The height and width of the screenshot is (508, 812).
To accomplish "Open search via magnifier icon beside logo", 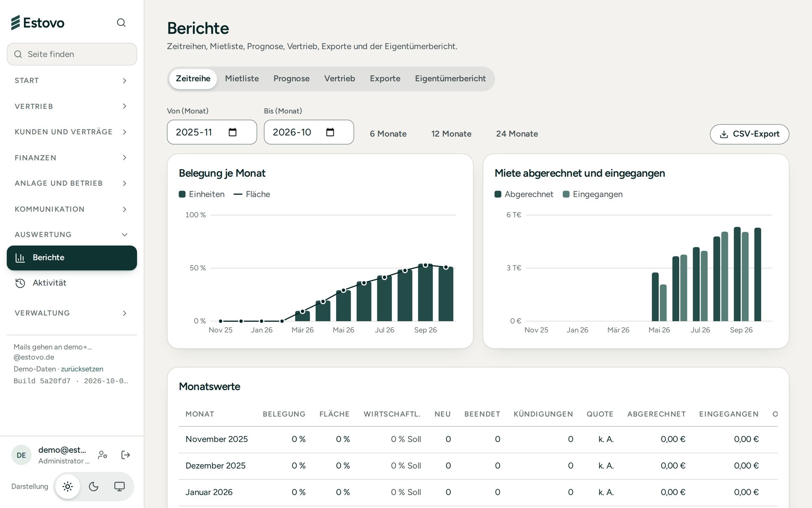I will tap(121, 22).
